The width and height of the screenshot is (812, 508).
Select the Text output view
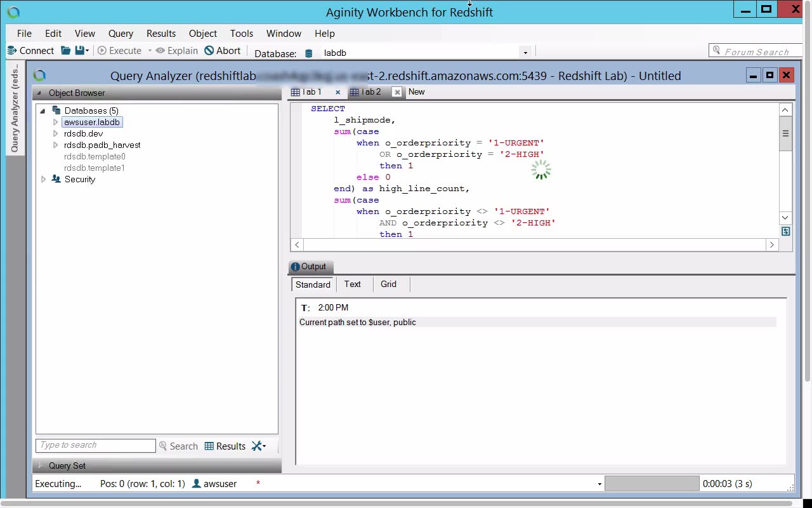(353, 284)
